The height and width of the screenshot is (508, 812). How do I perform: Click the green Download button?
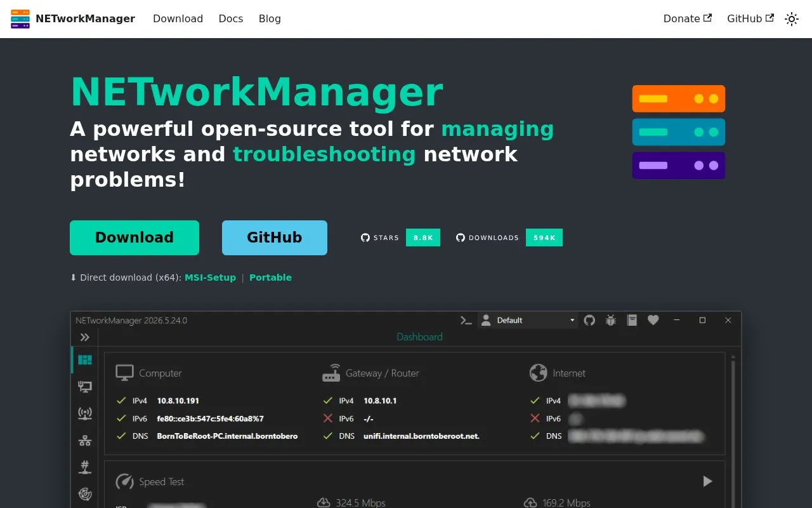[x=134, y=237]
